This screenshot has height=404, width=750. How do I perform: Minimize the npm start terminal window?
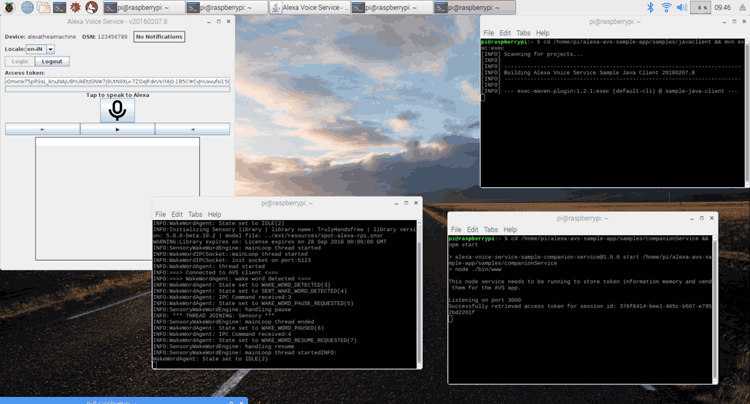click(x=692, y=218)
